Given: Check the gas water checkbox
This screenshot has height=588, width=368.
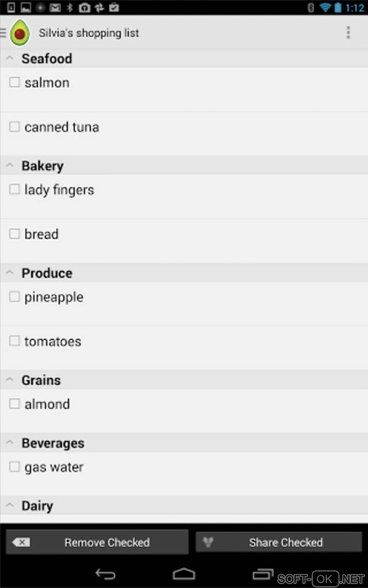Looking at the screenshot, I should pyautogui.click(x=14, y=467).
